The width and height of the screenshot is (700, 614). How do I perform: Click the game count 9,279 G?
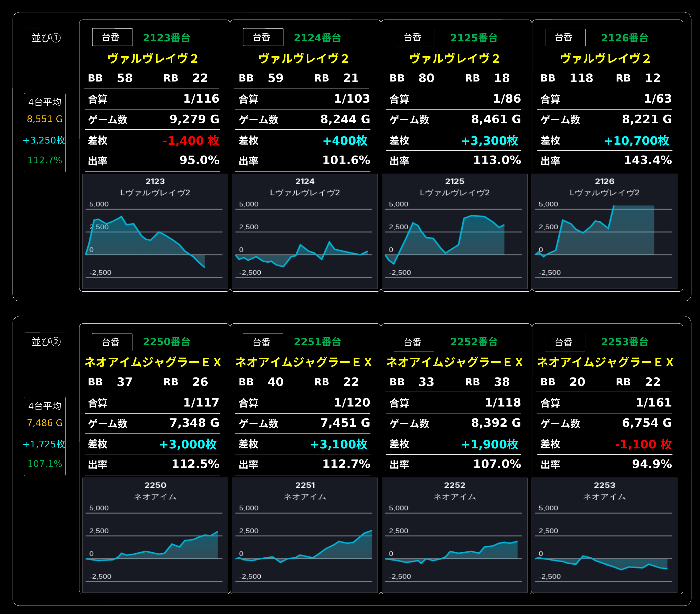click(194, 119)
